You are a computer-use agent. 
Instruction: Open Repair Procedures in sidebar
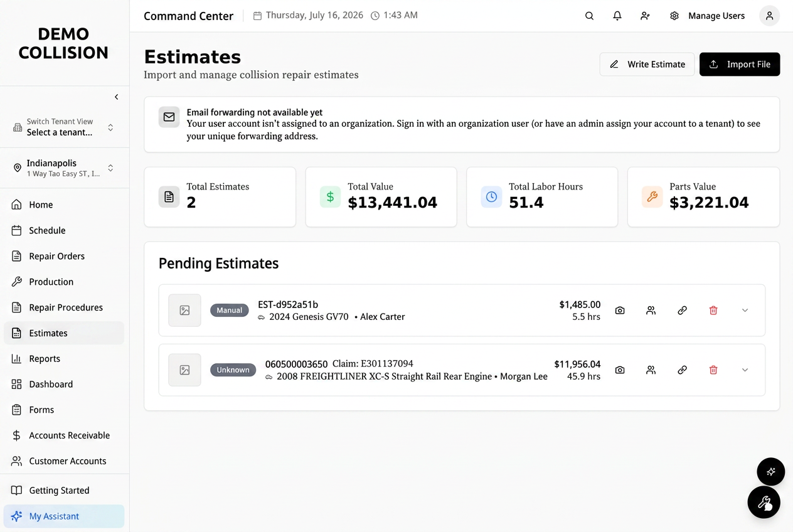[64, 307]
